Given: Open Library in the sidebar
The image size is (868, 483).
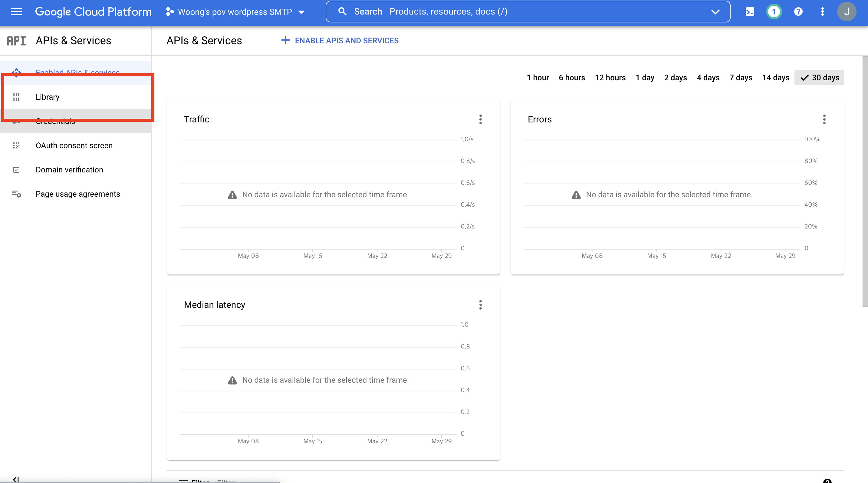Looking at the screenshot, I should (48, 97).
